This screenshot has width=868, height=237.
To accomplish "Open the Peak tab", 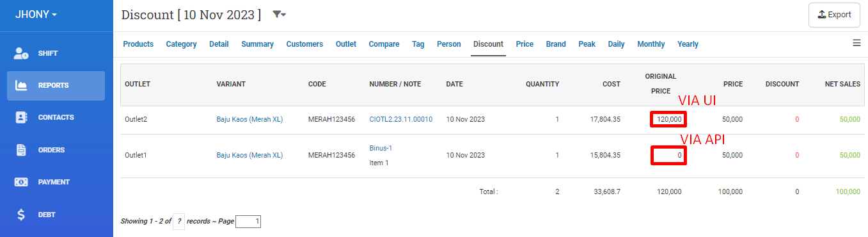I will [587, 44].
